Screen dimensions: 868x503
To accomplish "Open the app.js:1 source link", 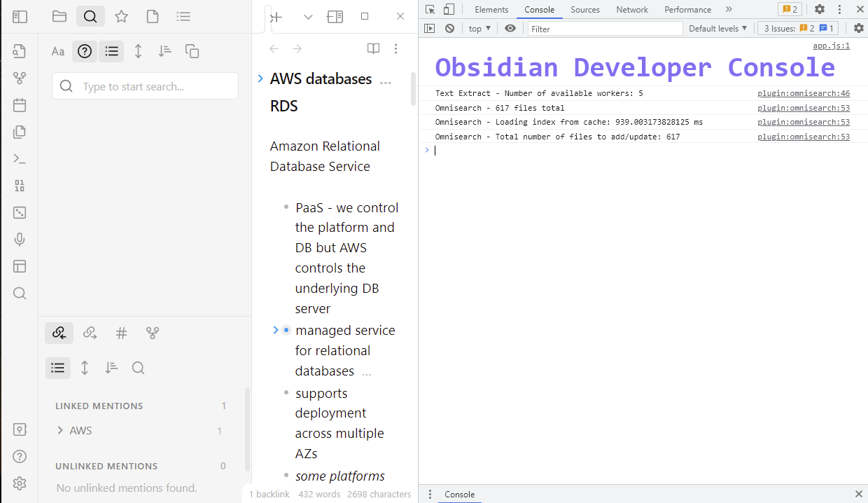I will click(x=831, y=46).
